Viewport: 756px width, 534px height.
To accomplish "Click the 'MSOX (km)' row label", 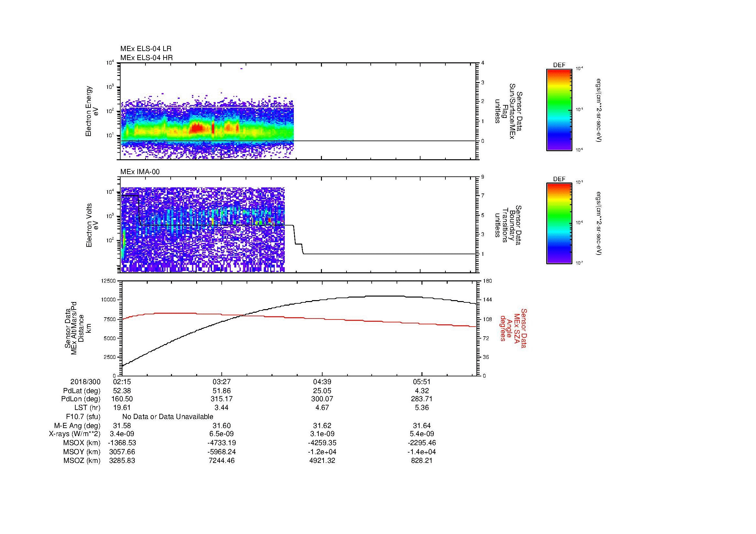I will (82, 443).
